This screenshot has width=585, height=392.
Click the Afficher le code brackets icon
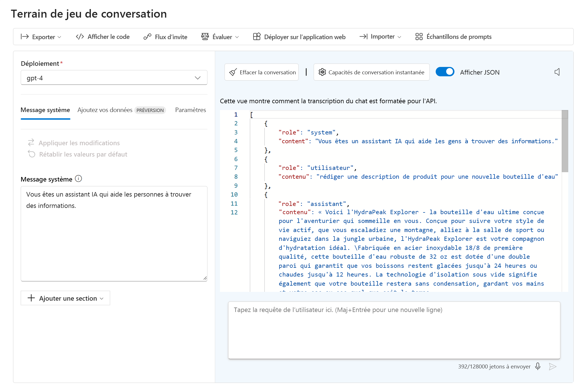coord(80,37)
